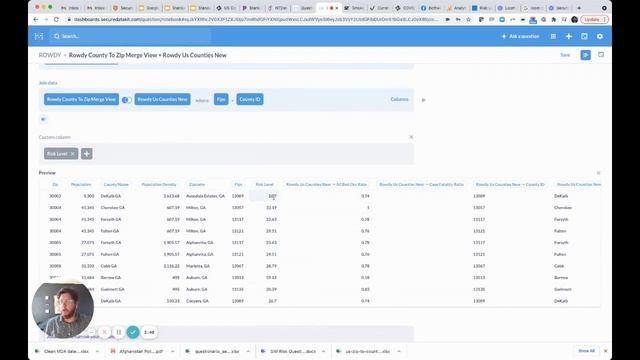This screenshot has width=640, height=360.
Task: Open a new browser tab
Action: pyautogui.click(x=579, y=8)
